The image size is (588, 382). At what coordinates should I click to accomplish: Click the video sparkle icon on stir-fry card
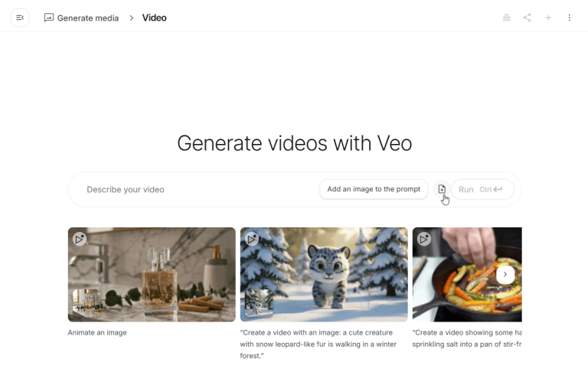pos(423,239)
